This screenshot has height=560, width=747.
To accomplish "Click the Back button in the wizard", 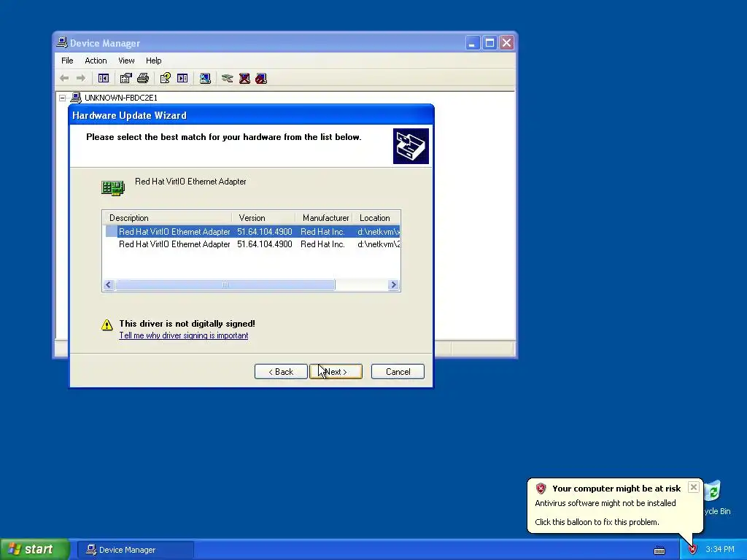I will click(281, 371).
